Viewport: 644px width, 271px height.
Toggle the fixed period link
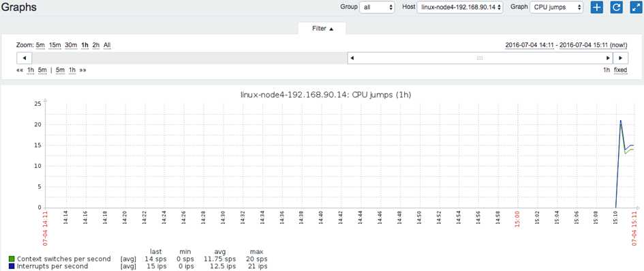pos(621,70)
